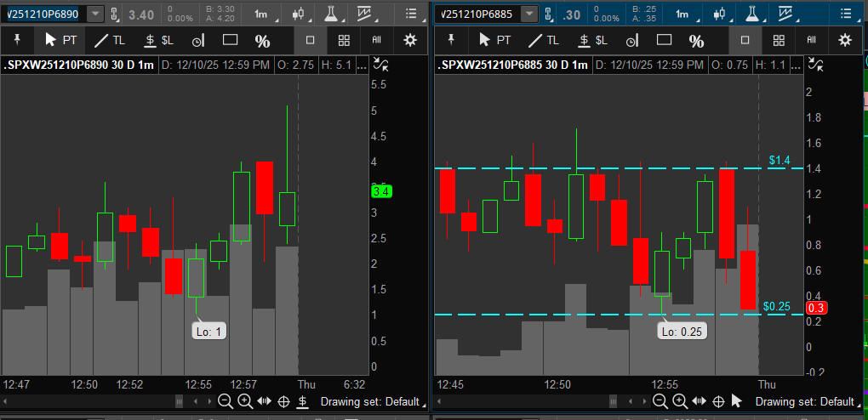The height and width of the screenshot is (420, 868).
Task: Open the chart style candlestick icon, left chart
Action: tap(298, 14)
